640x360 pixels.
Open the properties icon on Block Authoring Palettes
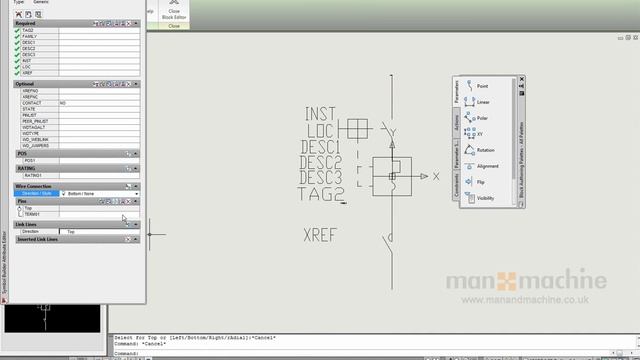point(522,93)
